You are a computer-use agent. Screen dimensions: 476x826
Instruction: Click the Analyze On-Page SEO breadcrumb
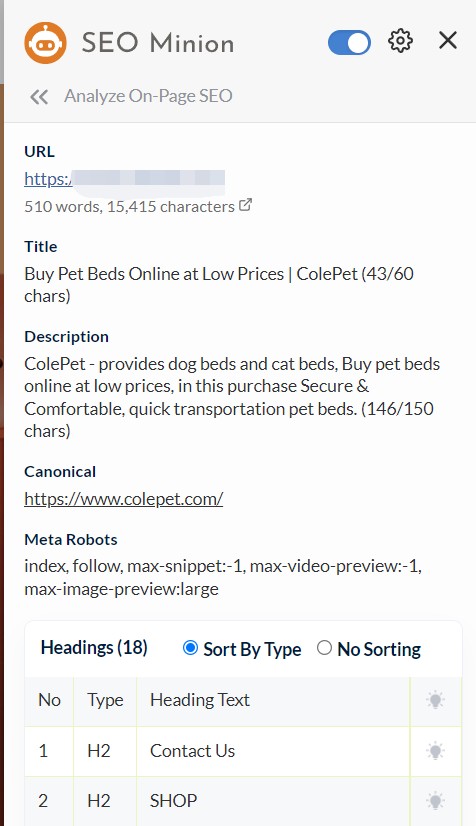148,96
